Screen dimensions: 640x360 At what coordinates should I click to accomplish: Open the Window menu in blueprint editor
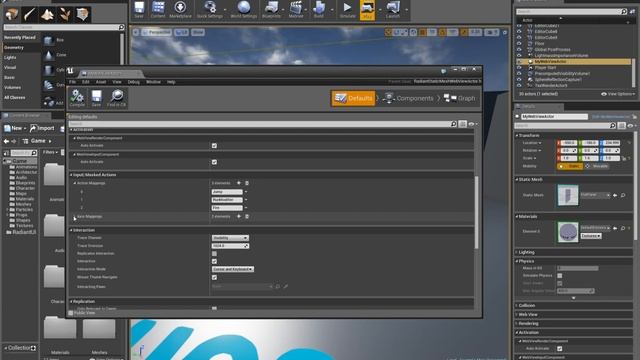153,82
